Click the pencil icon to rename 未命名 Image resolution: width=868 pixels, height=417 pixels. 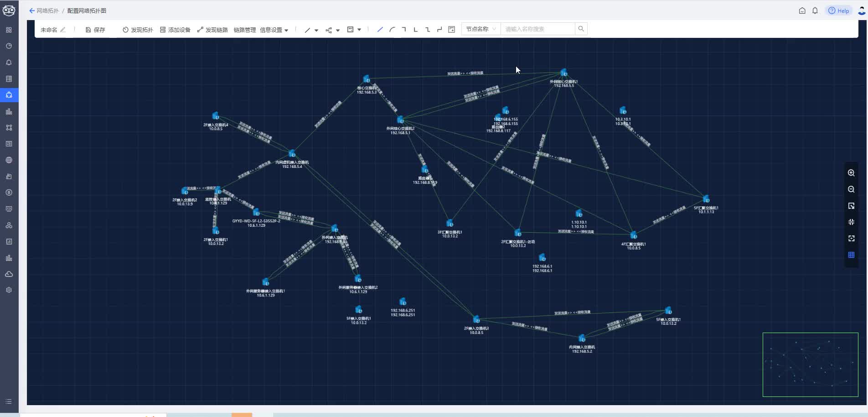(63, 30)
